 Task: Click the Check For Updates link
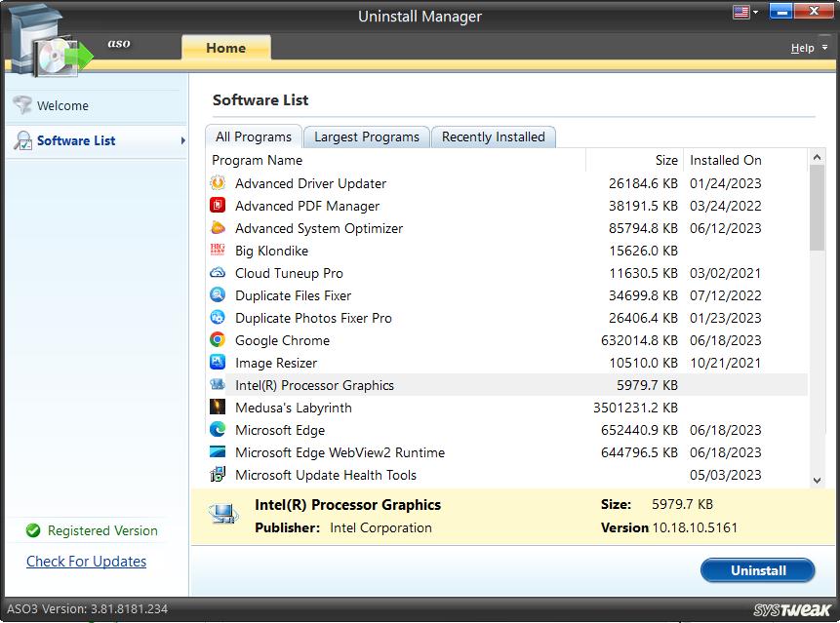[x=86, y=562]
